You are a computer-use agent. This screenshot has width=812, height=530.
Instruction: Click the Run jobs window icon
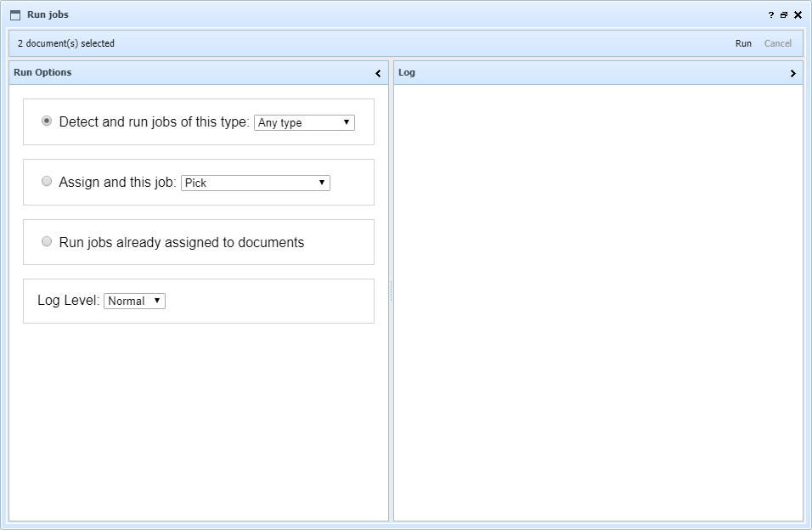tap(15, 14)
